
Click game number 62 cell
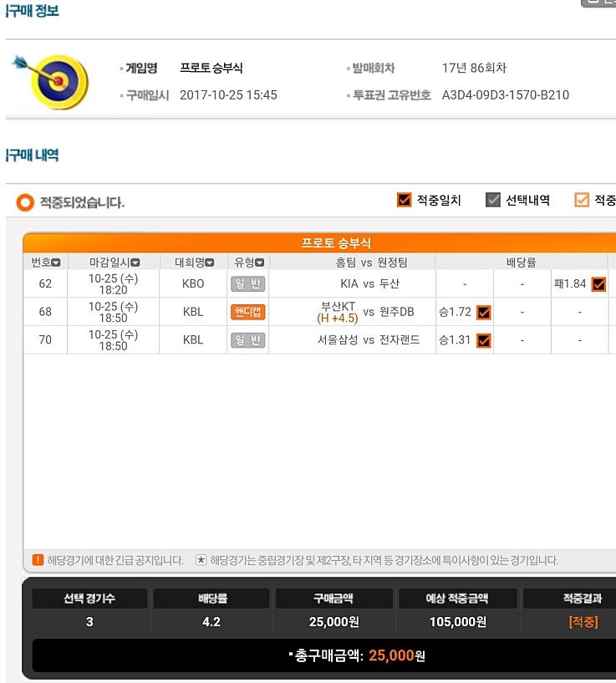pyautogui.click(x=45, y=283)
